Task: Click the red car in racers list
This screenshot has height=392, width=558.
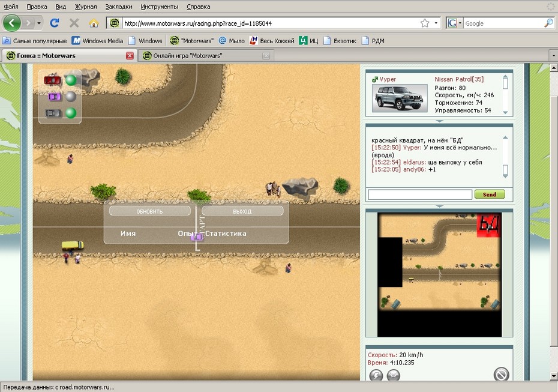Action: tap(52, 80)
